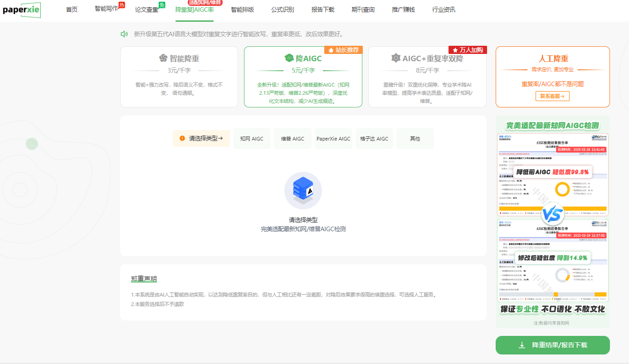629x364 pixels.
Task: Go to the 论文查重 navigation tab
Action: 146,10
